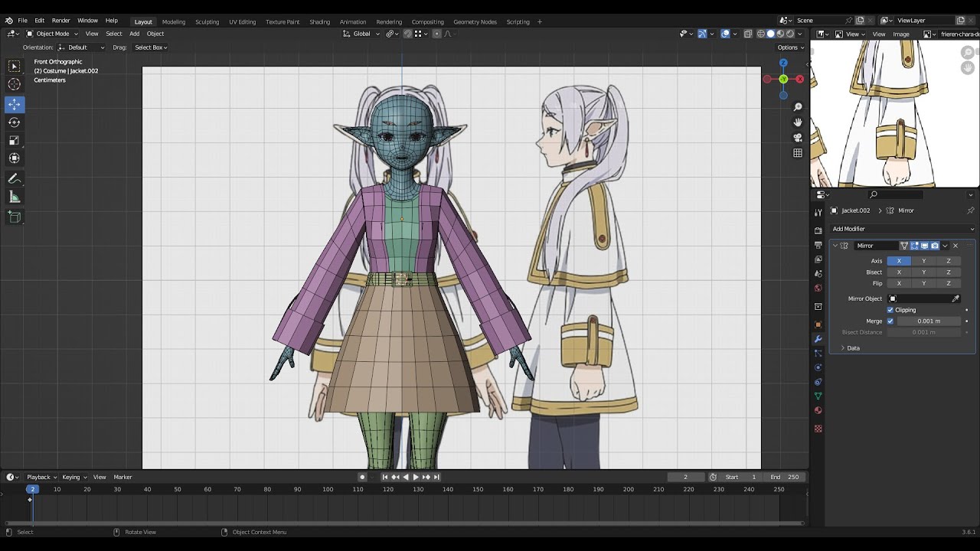
Task: Toggle Mirror modifier viewport display icon
Action: coord(925,246)
